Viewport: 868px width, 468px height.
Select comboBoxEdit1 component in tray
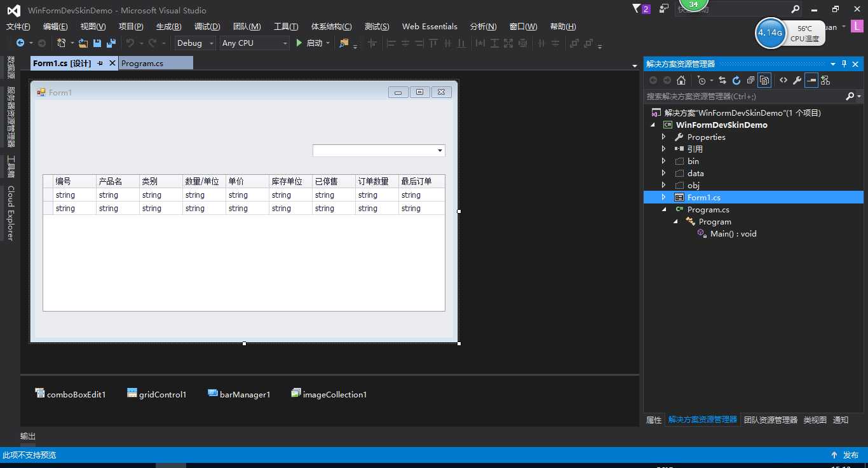pos(71,394)
